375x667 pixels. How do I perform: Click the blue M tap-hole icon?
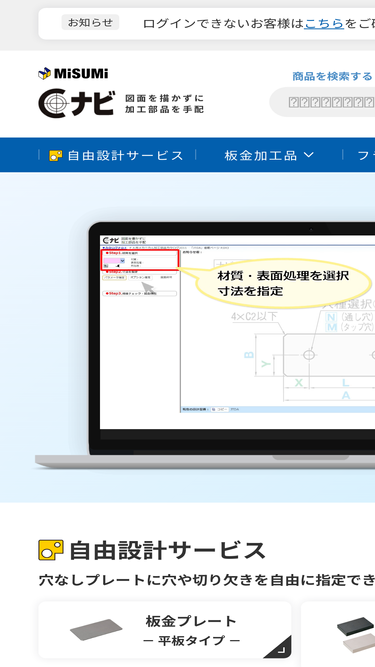(331, 327)
